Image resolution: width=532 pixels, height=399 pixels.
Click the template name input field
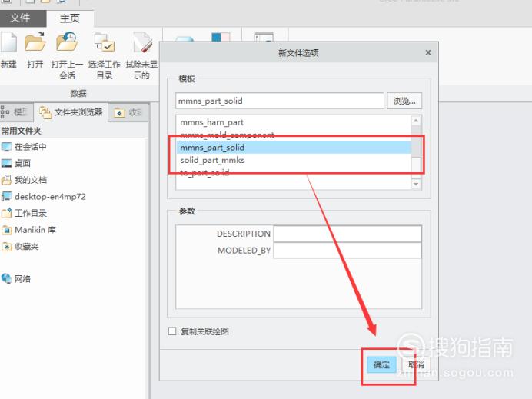pos(280,101)
